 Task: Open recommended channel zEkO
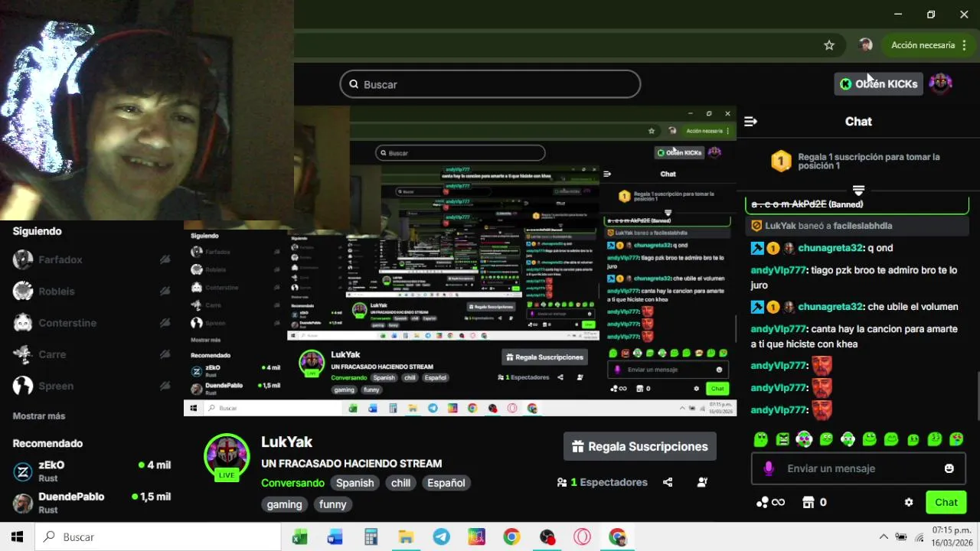[x=92, y=471]
